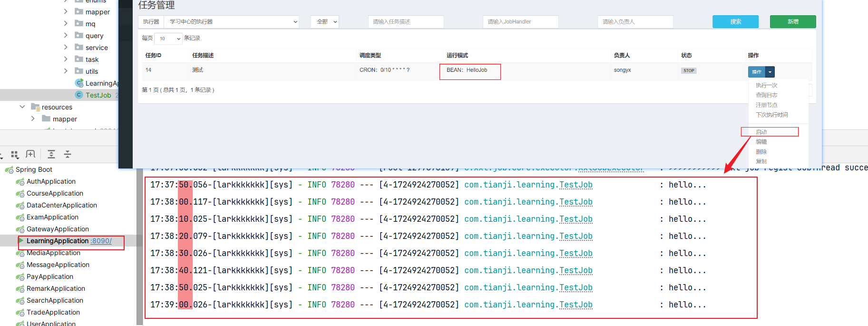Click the CourseApplication spring icon

20,194
